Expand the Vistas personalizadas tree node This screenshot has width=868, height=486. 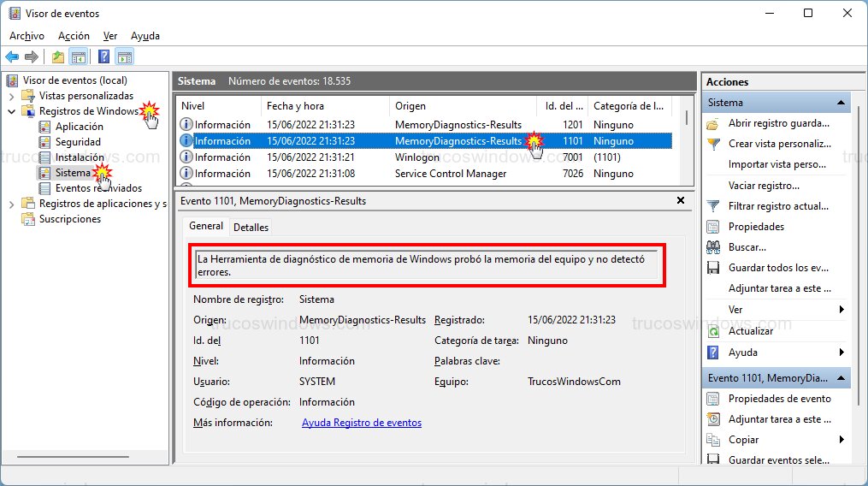[11, 96]
